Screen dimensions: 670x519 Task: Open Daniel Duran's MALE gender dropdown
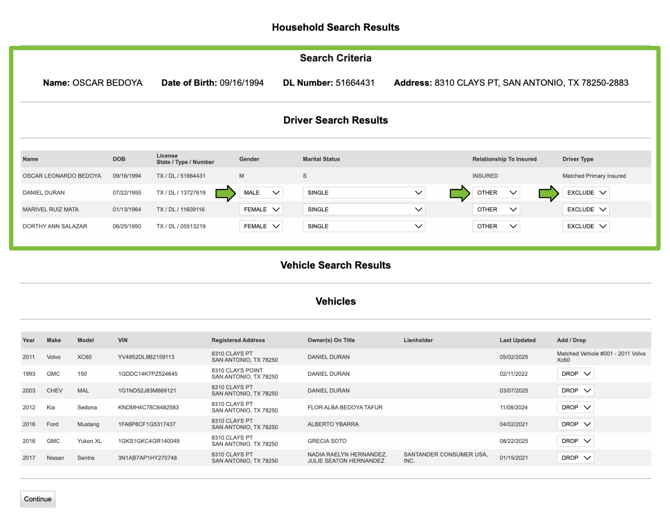point(262,193)
